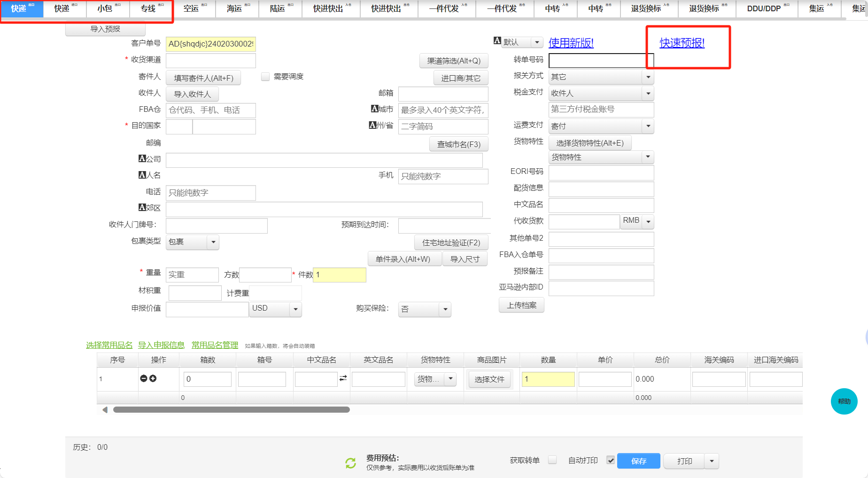Enable the 需要调度 checkbox

(265, 77)
